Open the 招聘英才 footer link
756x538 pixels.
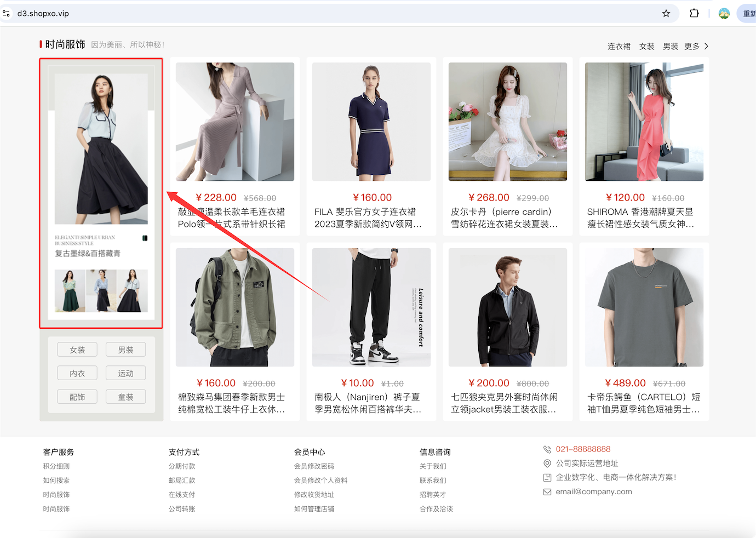pyautogui.click(x=433, y=495)
